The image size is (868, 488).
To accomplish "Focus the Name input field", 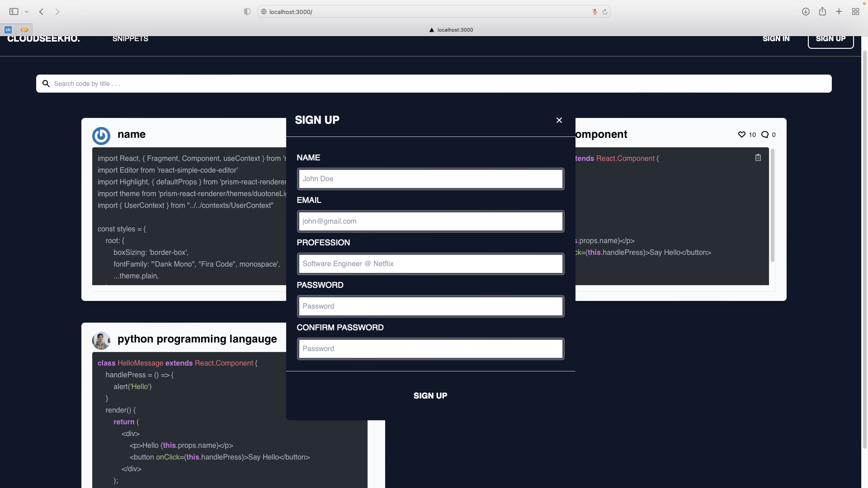I will pos(430,179).
